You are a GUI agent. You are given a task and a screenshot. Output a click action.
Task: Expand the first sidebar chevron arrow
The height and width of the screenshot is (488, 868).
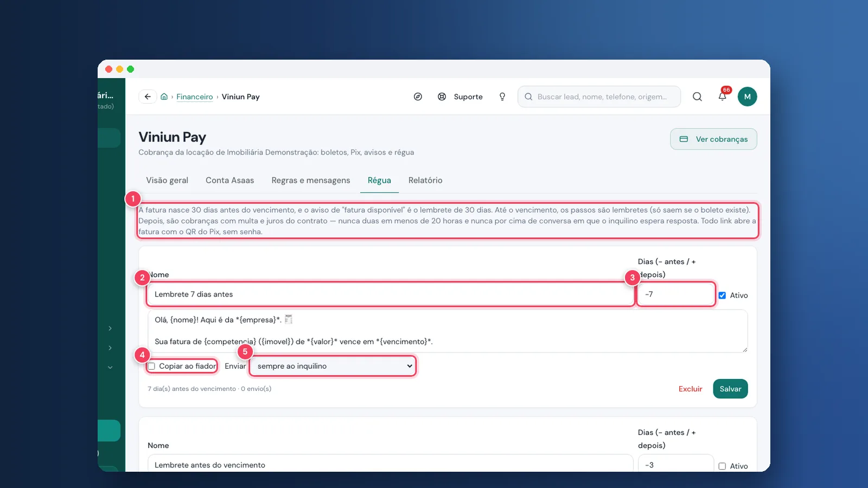110,329
